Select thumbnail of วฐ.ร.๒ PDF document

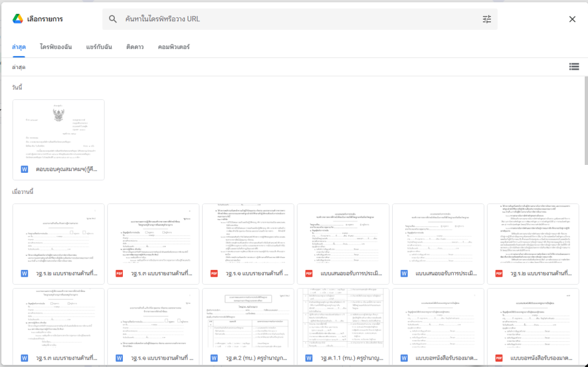click(533, 234)
